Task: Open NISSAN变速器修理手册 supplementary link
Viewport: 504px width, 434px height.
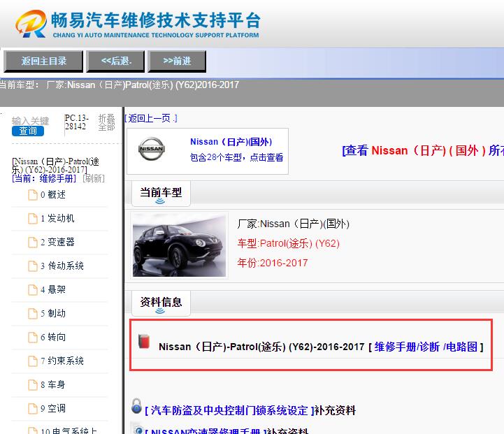Action: click(x=206, y=431)
